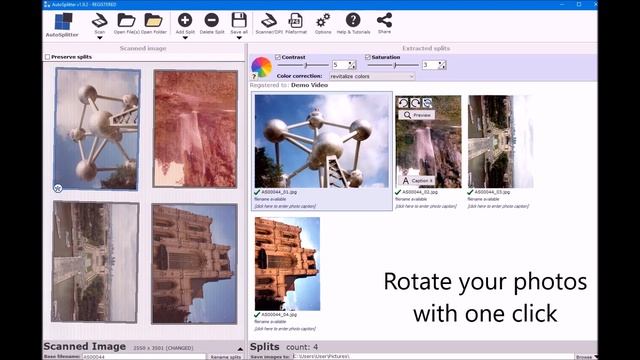Viewport: 640px width, 360px height.
Task: Select the reddish waterfall region in the scanned image
Action: [195, 129]
